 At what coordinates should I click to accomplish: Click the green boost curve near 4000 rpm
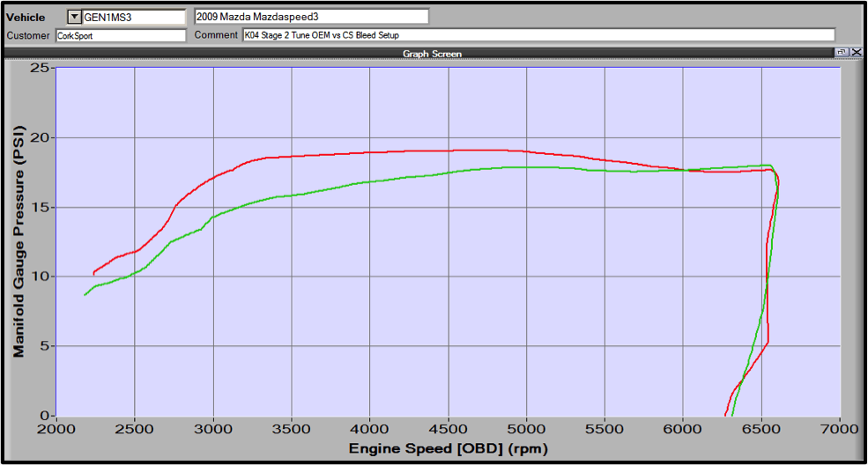370,181
